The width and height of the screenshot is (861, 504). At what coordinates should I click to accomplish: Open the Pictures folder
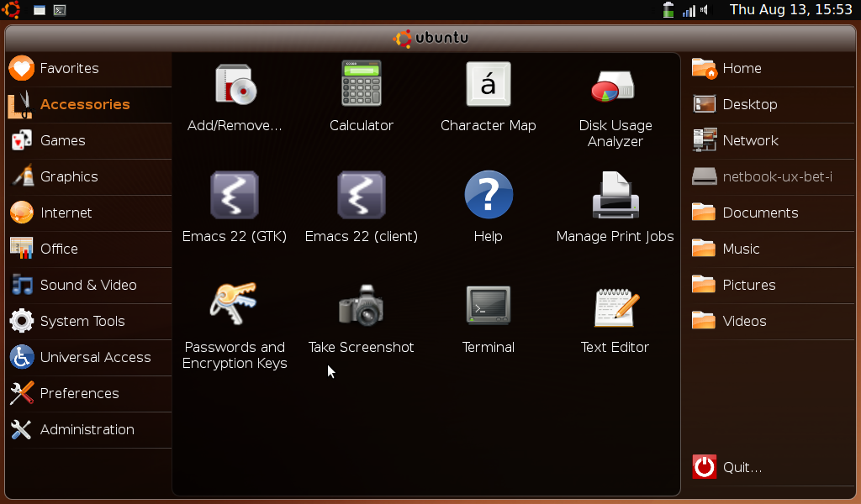point(772,286)
